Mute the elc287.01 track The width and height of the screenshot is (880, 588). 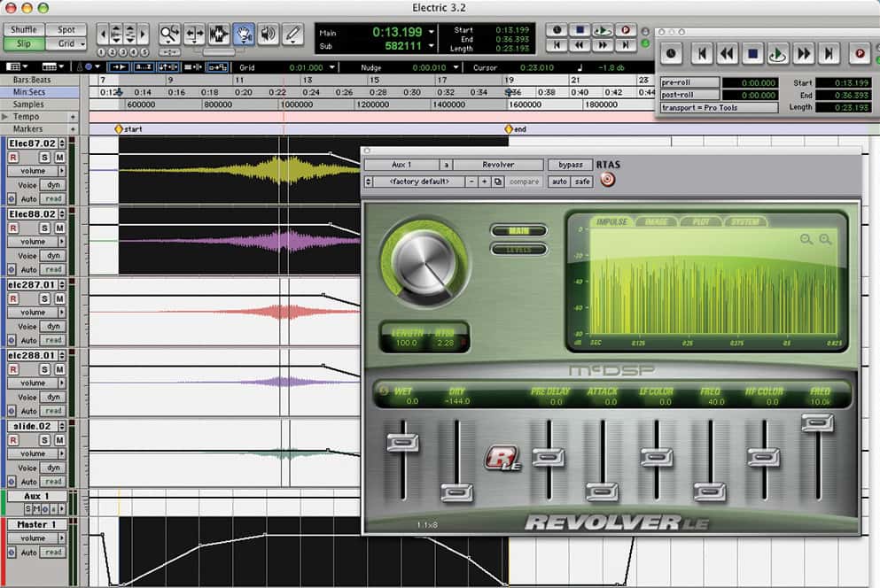(58, 299)
